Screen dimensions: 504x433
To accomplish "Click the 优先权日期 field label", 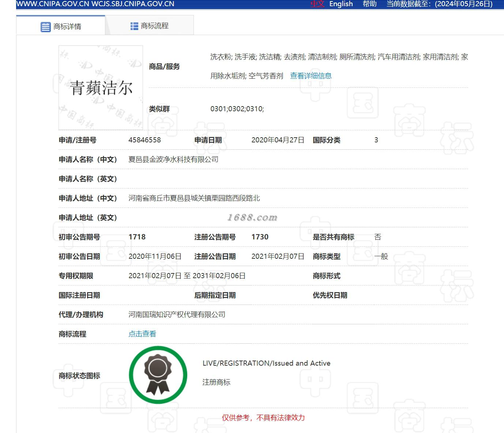I will tap(330, 295).
